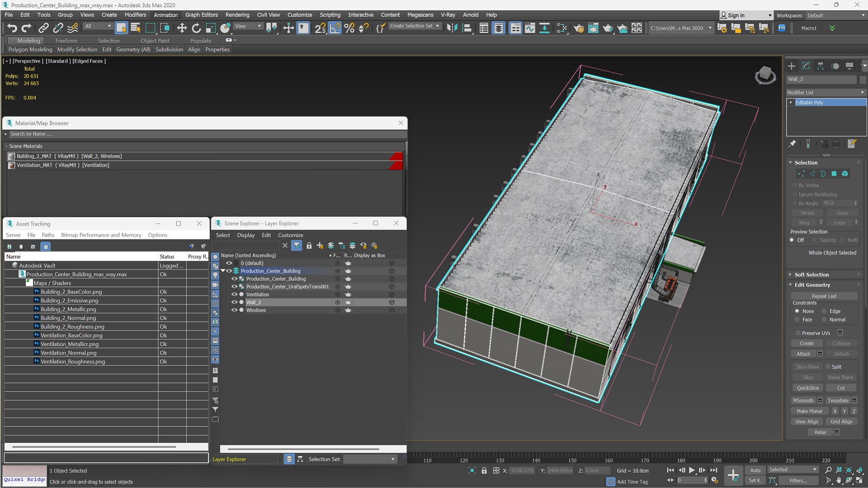Click the ViewCube in viewport
Screen dimensions: 868x488
pos(765,75)
